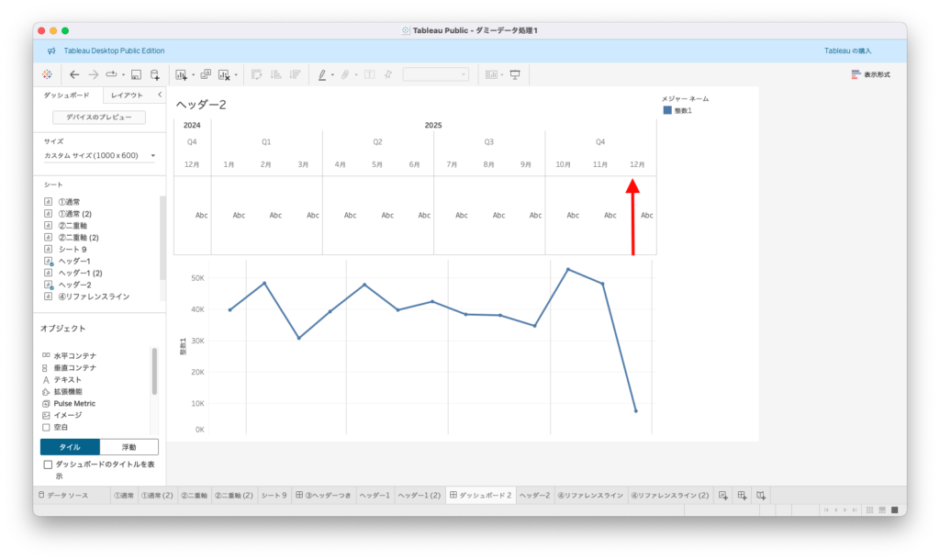The width and height of the screenshot is (940, 560).
Task: Click the 表示形式 Show Me icon
Action: (869, 74)
